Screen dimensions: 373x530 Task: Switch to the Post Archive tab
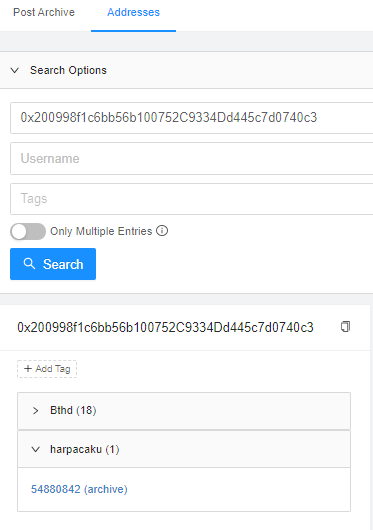tap(44, 12)
